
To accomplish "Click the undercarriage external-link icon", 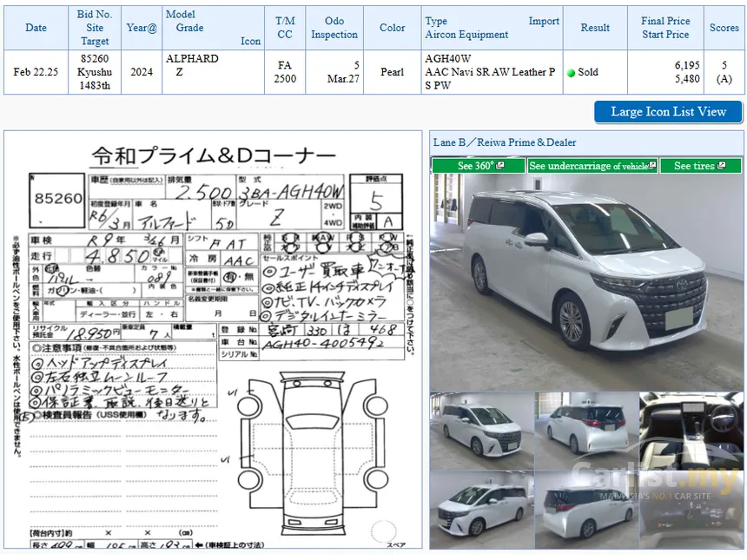I will pos(652,165).
